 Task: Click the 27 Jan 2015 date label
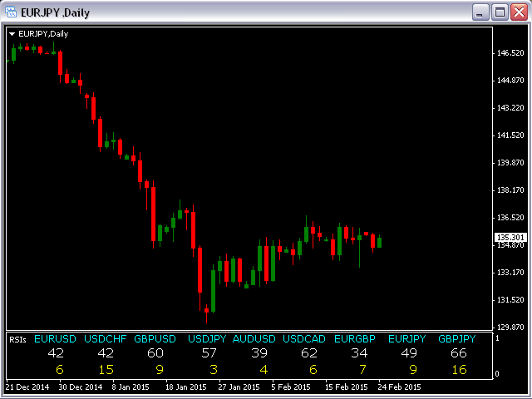[x=239, y=387]
